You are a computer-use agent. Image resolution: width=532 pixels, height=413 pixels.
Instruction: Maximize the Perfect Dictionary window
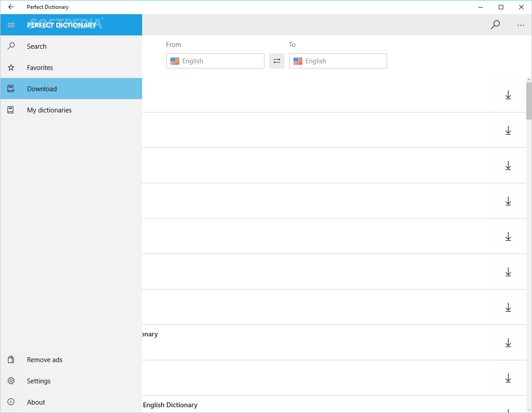point(501,7)
